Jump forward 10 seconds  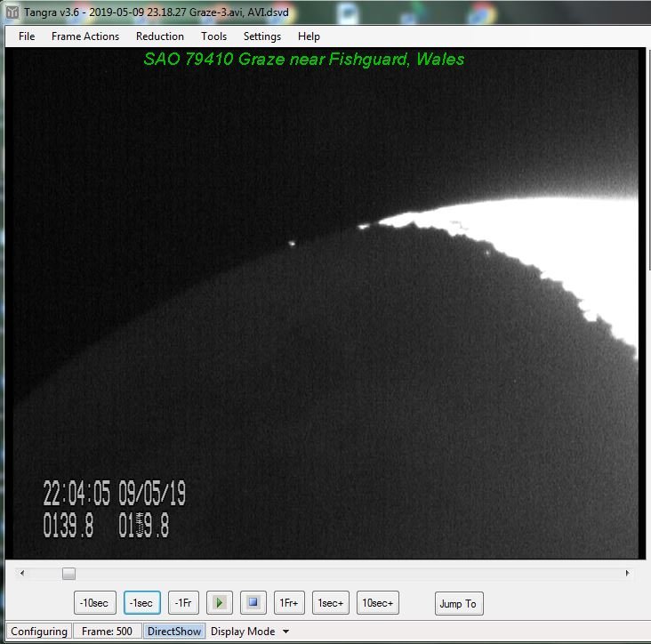pyautogui.click(x=378, y=603)
